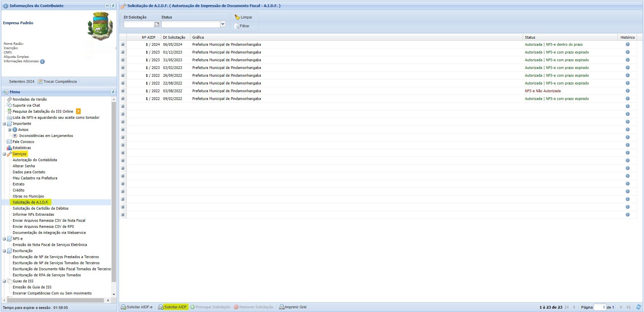
Task: Click Trocar Competência
Action: coord(58,81)
